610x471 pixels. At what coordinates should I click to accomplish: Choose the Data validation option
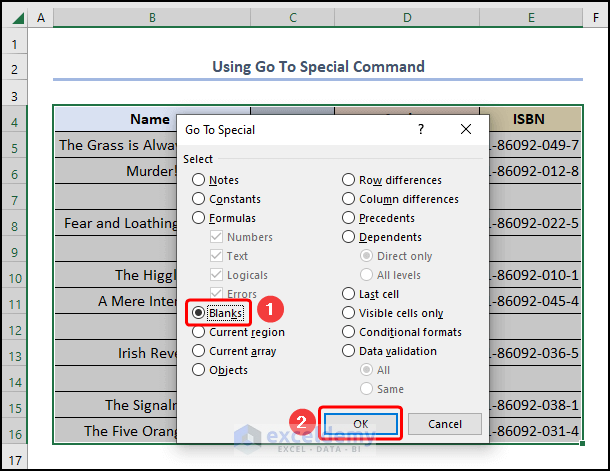point(349,351)
